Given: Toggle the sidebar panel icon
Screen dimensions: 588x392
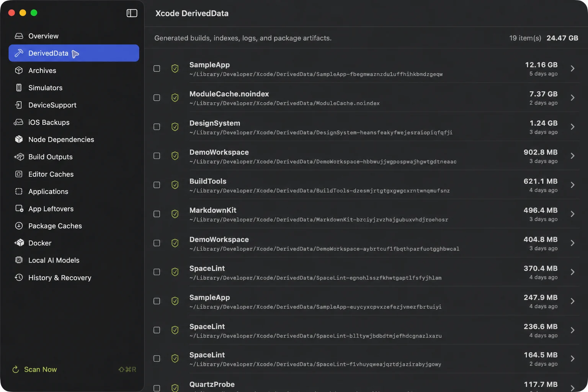Looking at the screenshot, I should (x=132, y=13).
